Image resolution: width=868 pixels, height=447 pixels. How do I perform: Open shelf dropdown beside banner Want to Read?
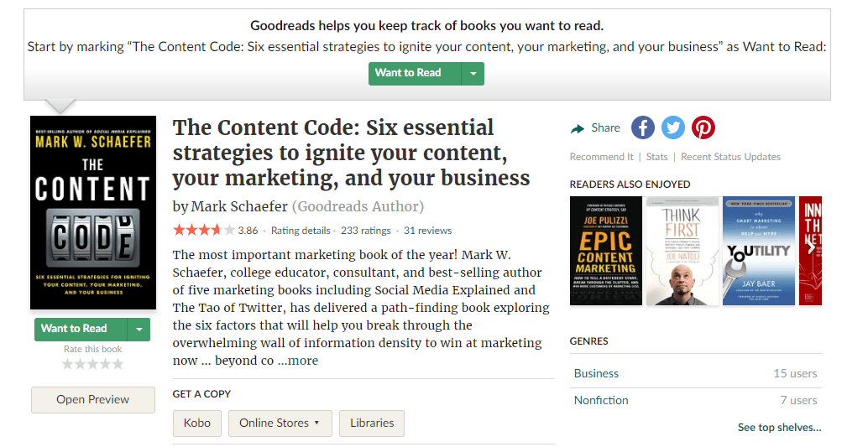click(x=473, y=74)
